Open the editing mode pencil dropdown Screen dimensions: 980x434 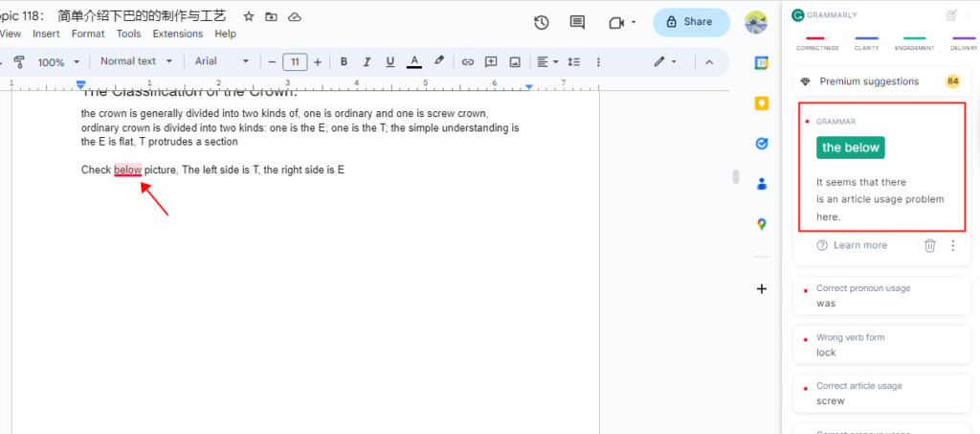[x=665, y=62]
